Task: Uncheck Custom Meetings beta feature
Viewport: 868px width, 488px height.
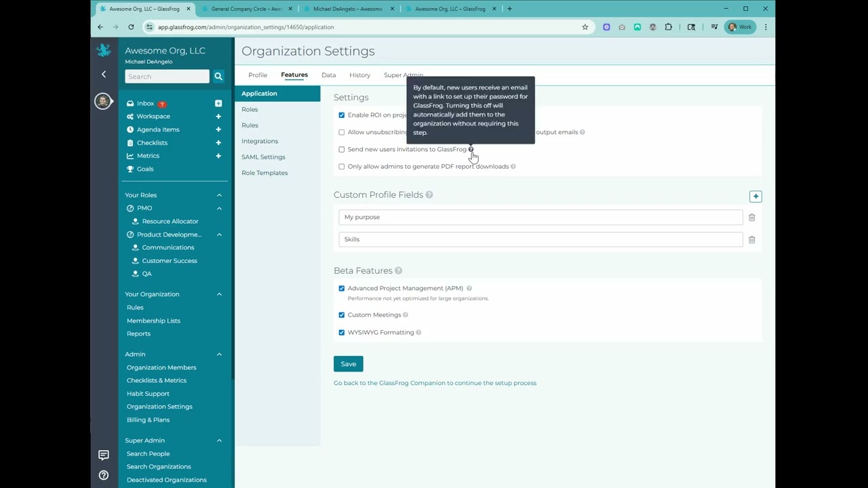Action: 342,315
